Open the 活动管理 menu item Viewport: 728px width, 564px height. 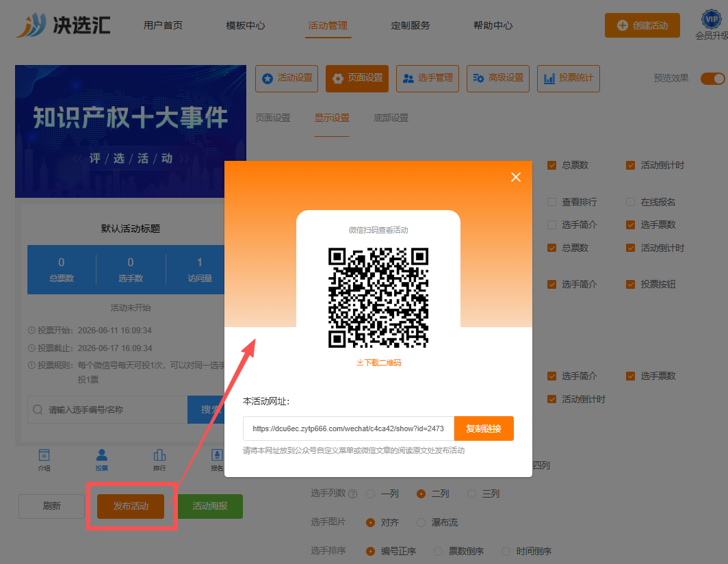pyautogui.click(x=328, y=25)
